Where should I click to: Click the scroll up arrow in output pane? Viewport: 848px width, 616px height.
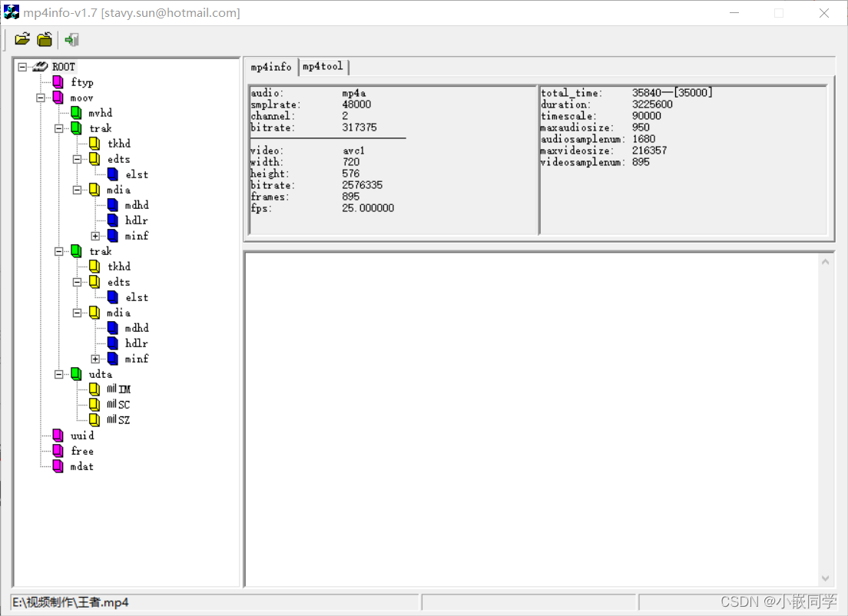click(825, 263)
